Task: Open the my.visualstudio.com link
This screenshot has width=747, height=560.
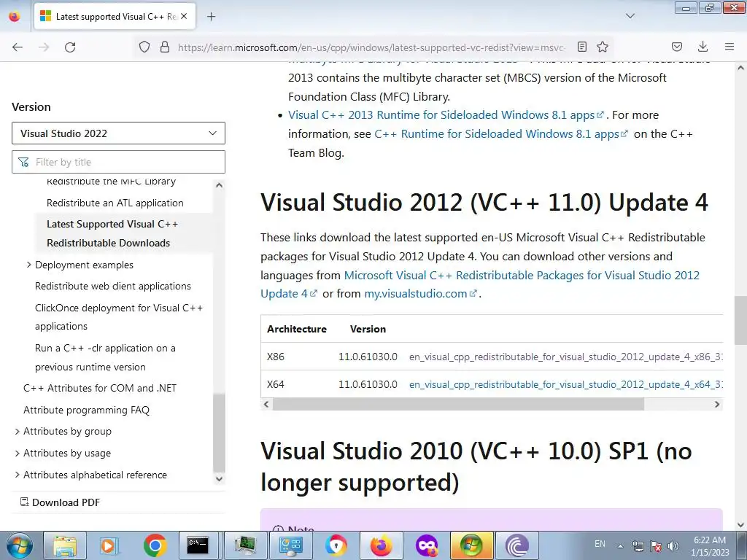Action: click(420, 294)
